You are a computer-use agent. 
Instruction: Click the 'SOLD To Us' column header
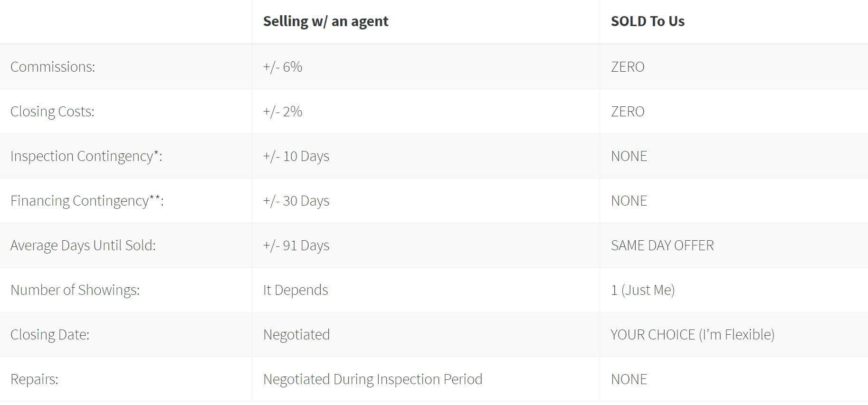point(648,21)
